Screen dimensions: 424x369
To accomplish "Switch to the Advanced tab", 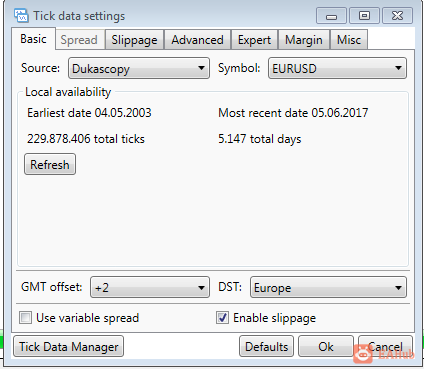I will [x=197, y=40].
